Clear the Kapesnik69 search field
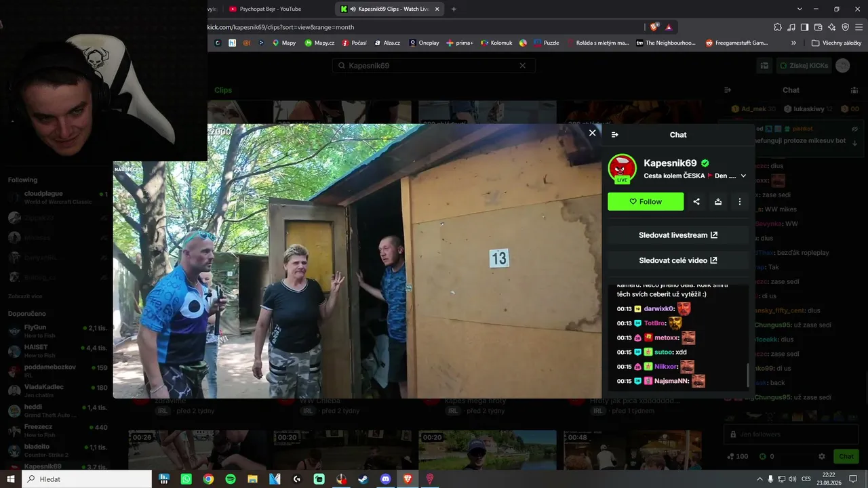 tap(522, 66)
